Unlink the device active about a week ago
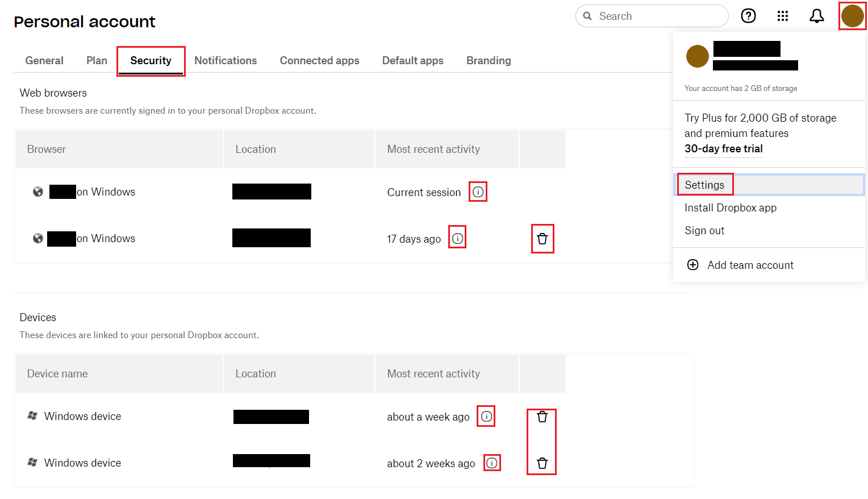 542,417
